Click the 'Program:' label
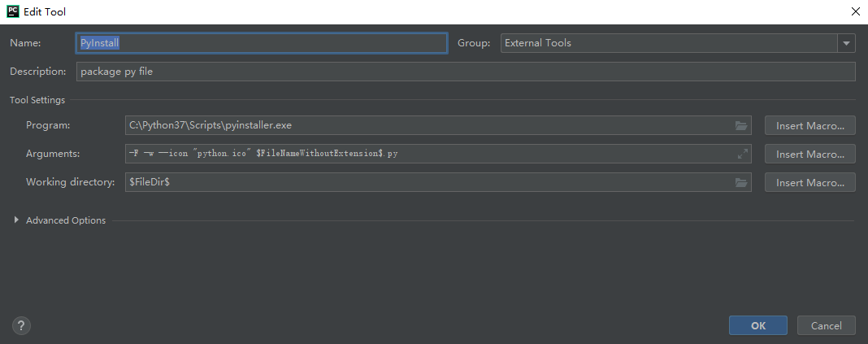 click(48, 126)
